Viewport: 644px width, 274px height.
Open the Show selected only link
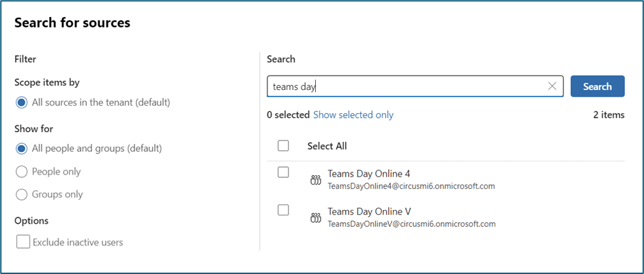coord(353,115)
